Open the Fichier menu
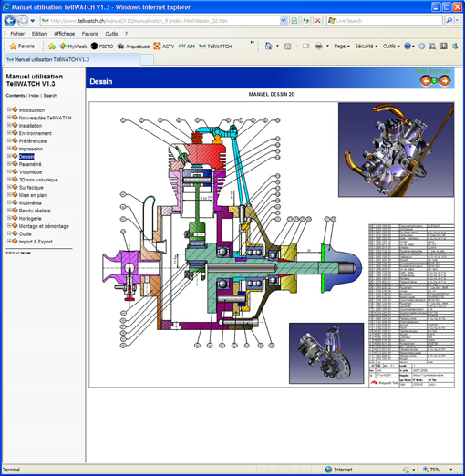This screenshot has width=465, height=476. click(x=17, y=34)
